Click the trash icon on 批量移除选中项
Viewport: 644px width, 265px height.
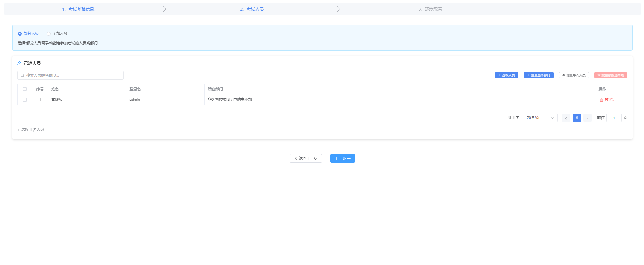click(599, 75)
